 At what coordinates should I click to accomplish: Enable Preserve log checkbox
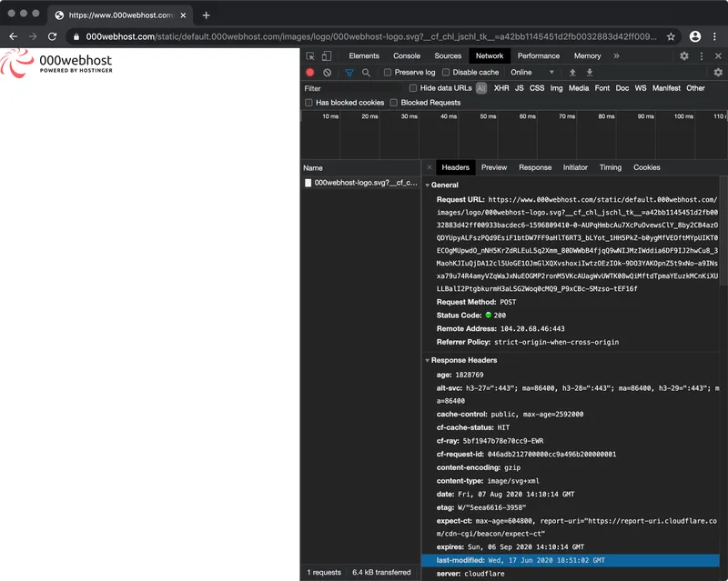click(x=388, y=73)
